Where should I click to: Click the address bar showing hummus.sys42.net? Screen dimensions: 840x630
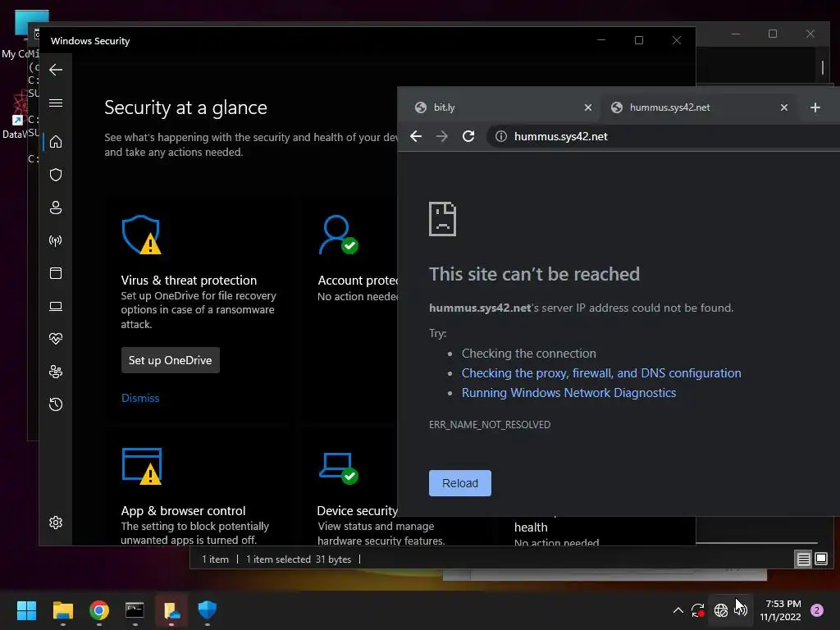click(664, 137)
